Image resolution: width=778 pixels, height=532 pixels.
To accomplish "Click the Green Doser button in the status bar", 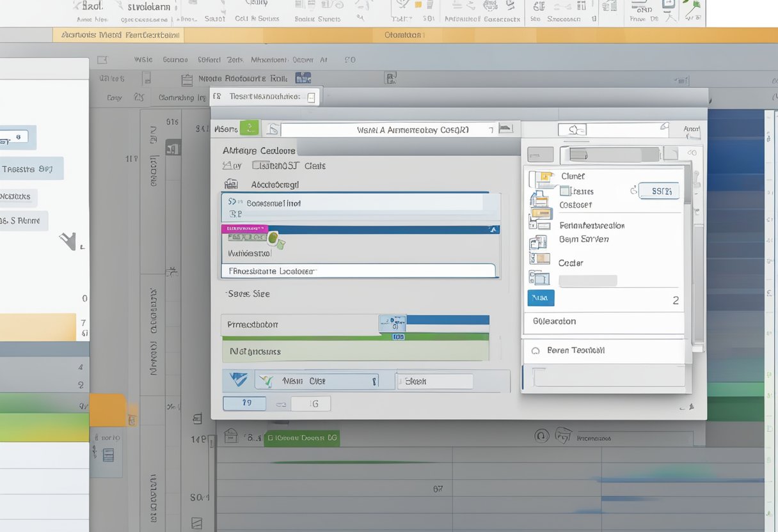I will pos(301,438).
